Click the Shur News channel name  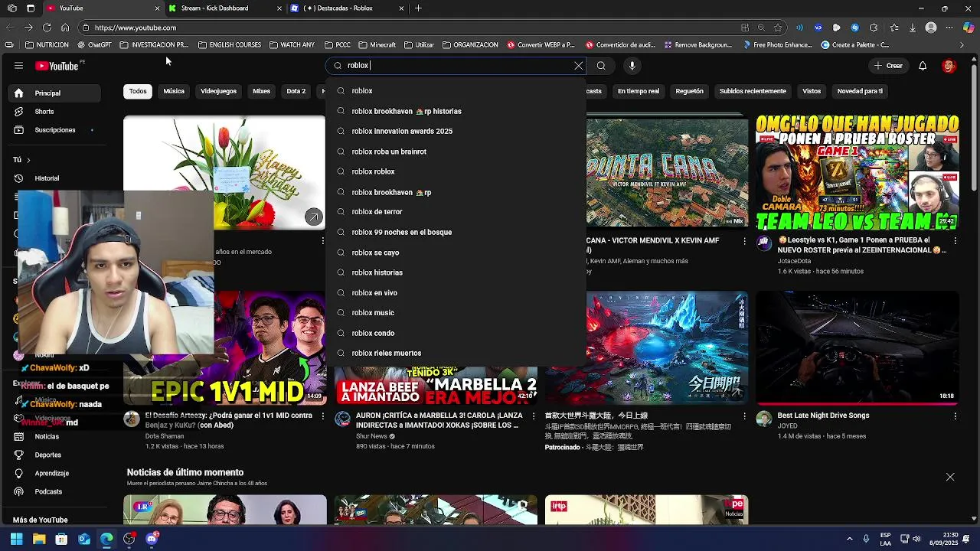372,436
